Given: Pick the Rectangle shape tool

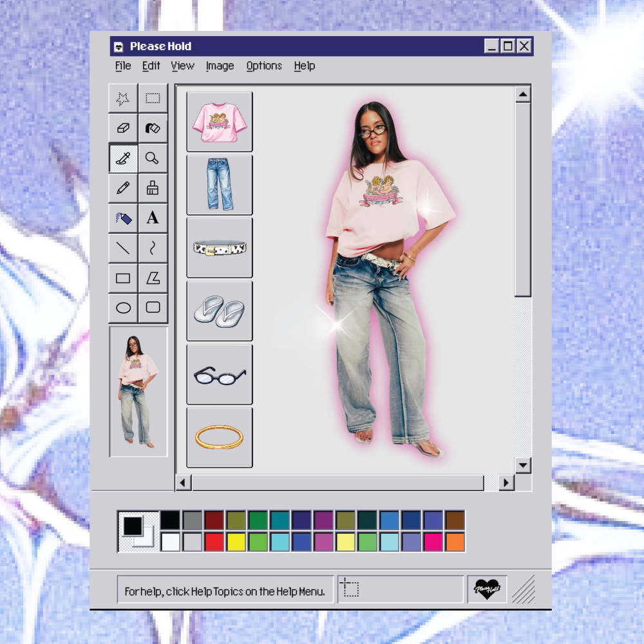Looking at the screenshot, I should tap(123, 278).
